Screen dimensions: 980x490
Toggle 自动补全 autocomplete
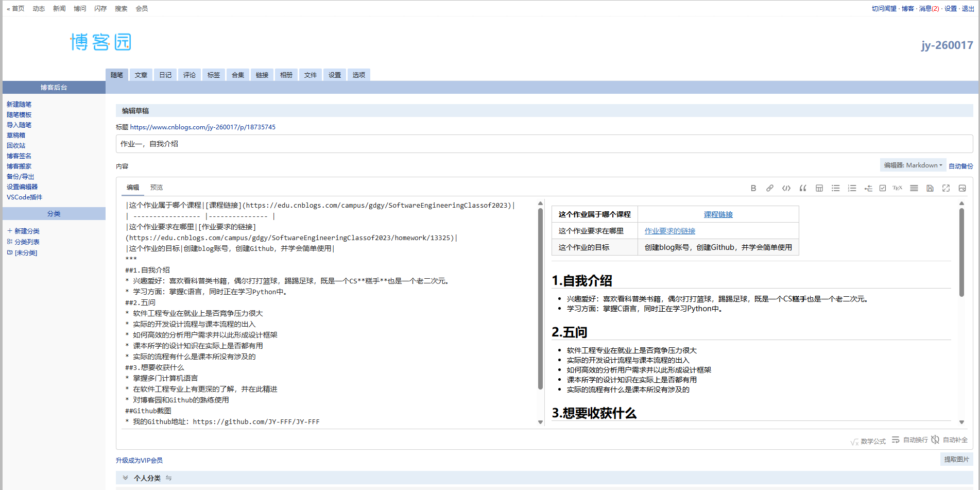[950, 440]
